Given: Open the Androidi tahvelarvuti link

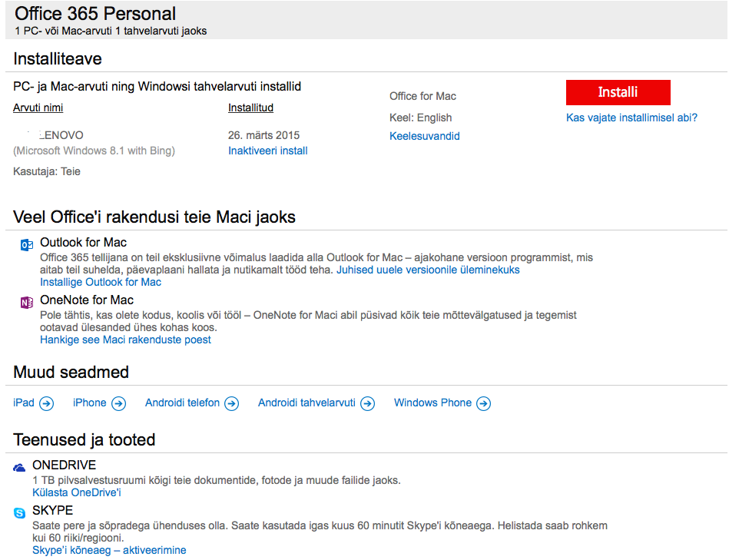Looking at the screenshot, I should tap(307, 403).
